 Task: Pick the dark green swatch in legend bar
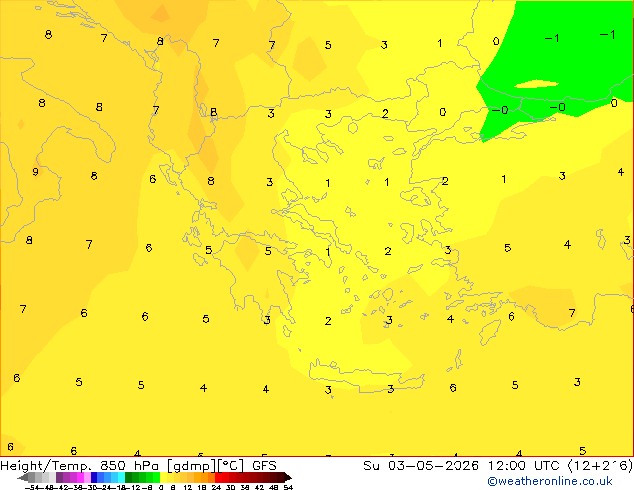[129, 477]
